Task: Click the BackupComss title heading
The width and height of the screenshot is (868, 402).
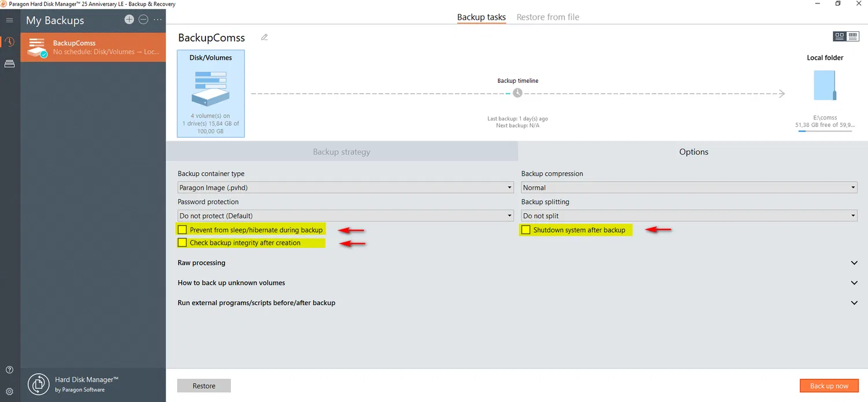Action: tap(211, 38)
